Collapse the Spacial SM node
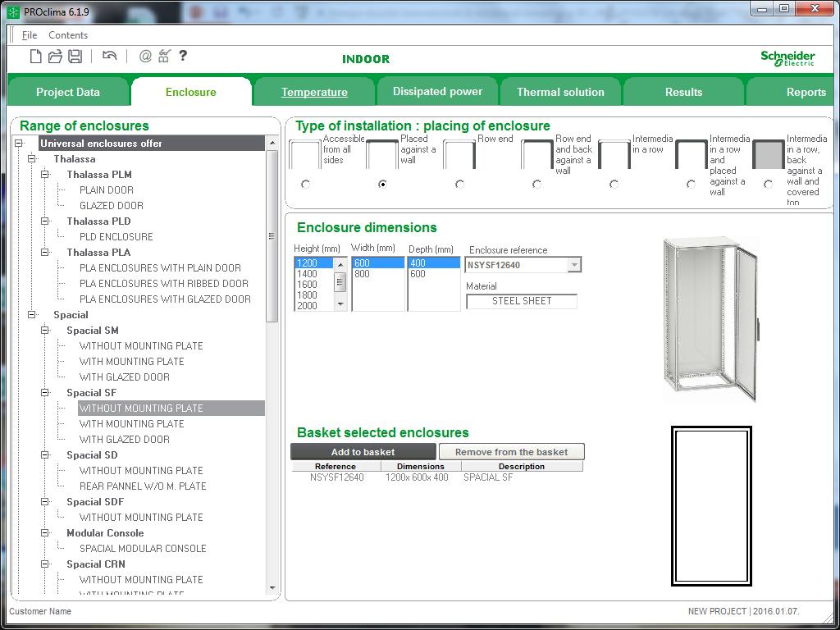Screen dimensions: 840x630 [45, 330]
